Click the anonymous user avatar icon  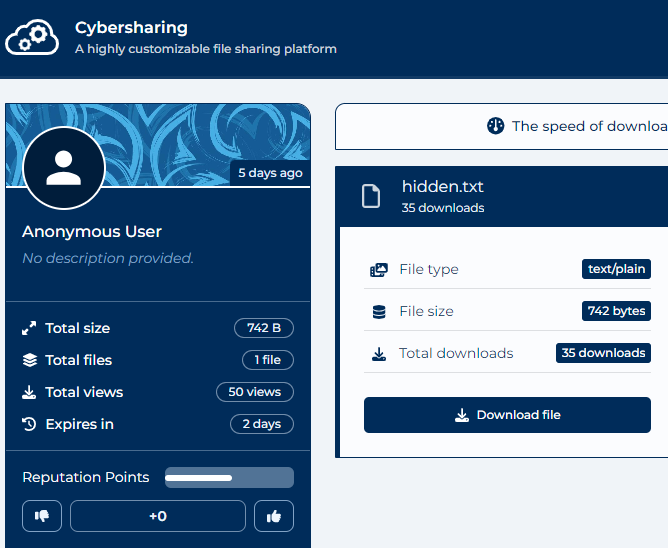tap(63, 169)
